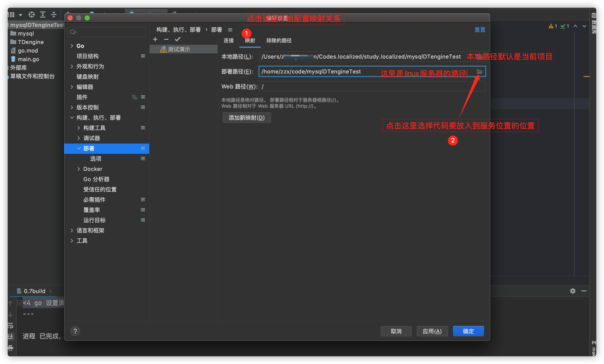
Task: Open the help question mark button
Action: tap(75, 331)
